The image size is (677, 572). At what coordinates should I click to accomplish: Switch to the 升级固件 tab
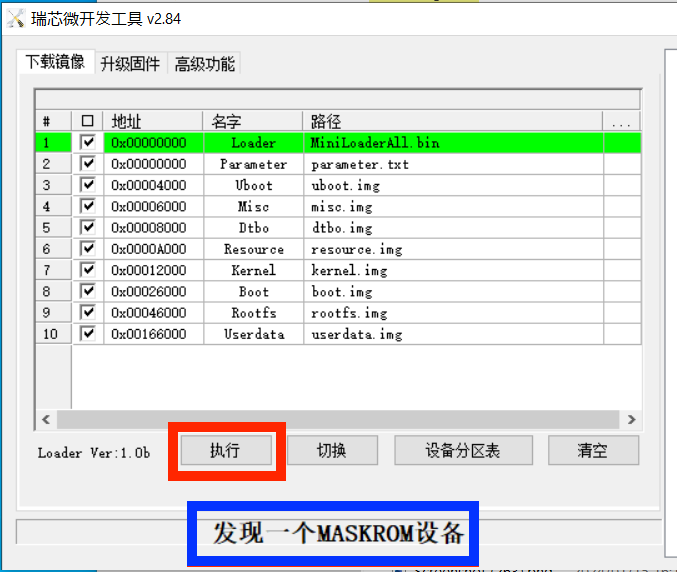[x=130, y=64]
